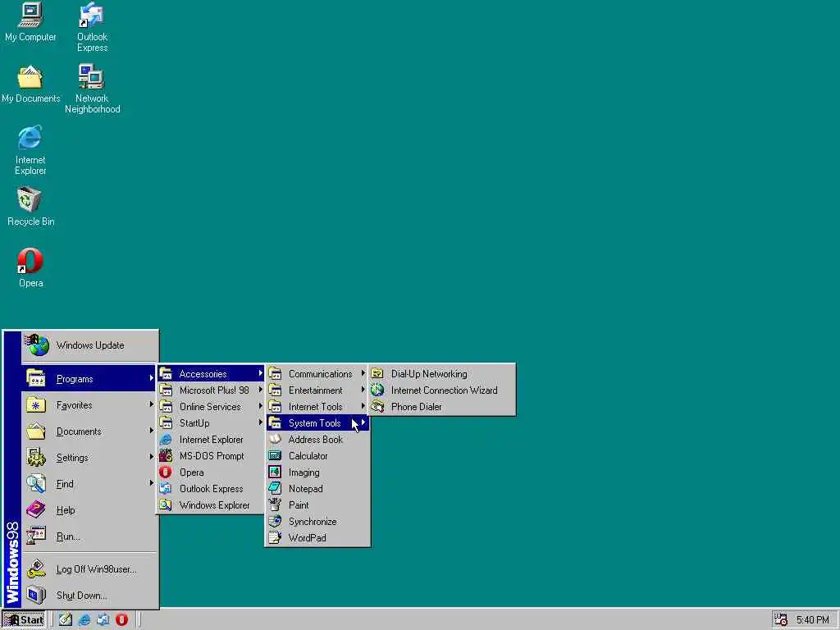Select the Recycle Bin icon
Screen dimensions: 840x630
[30, 207]
